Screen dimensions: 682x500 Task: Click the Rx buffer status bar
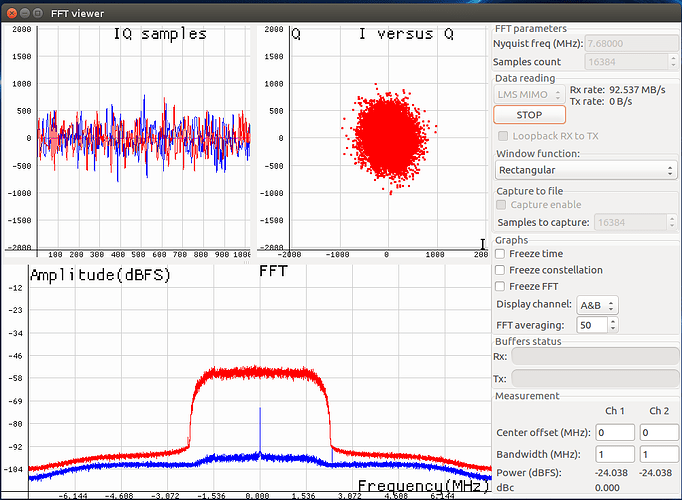click(595, 356)
